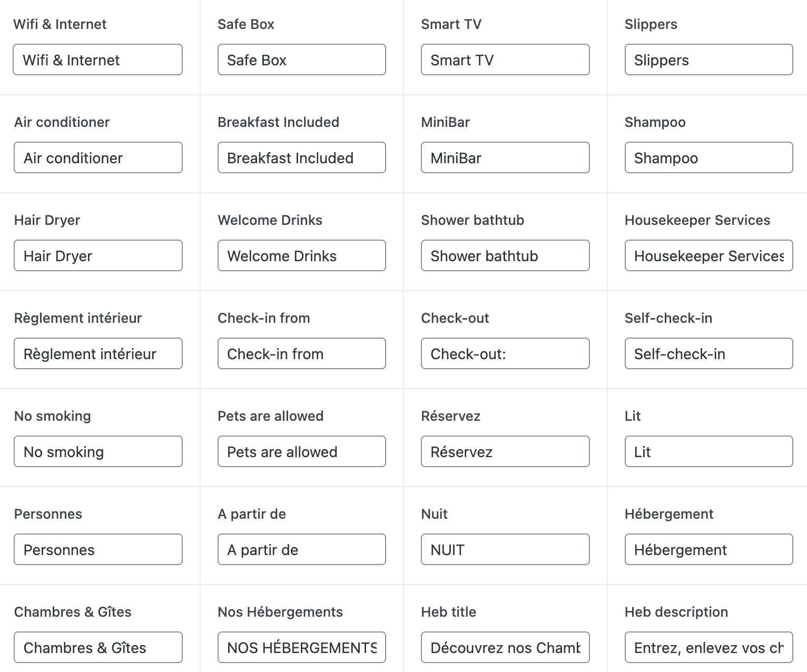Focus the Smart TV text box
Viewport: 807px width, 672px height.
(505, 60)
